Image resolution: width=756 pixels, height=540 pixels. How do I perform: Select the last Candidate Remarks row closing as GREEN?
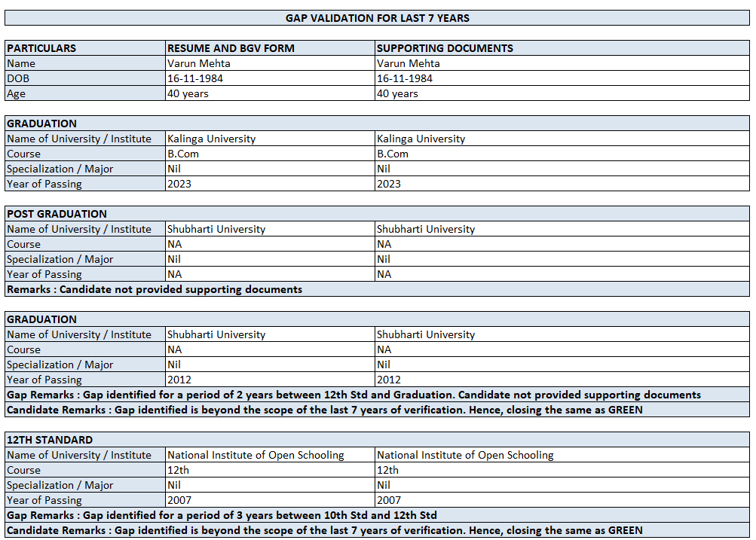tap(377, 530)
